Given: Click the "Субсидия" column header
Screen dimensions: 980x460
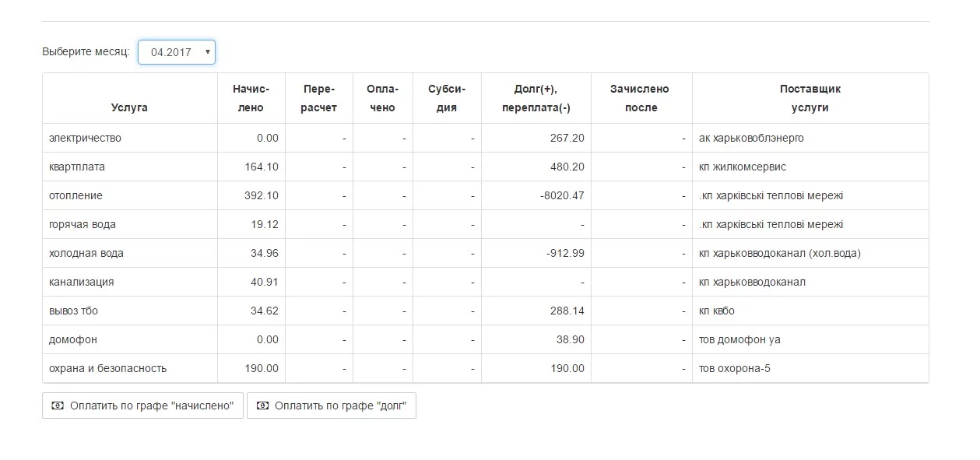Looking at the screenshot, I should (x=447, y=98).
